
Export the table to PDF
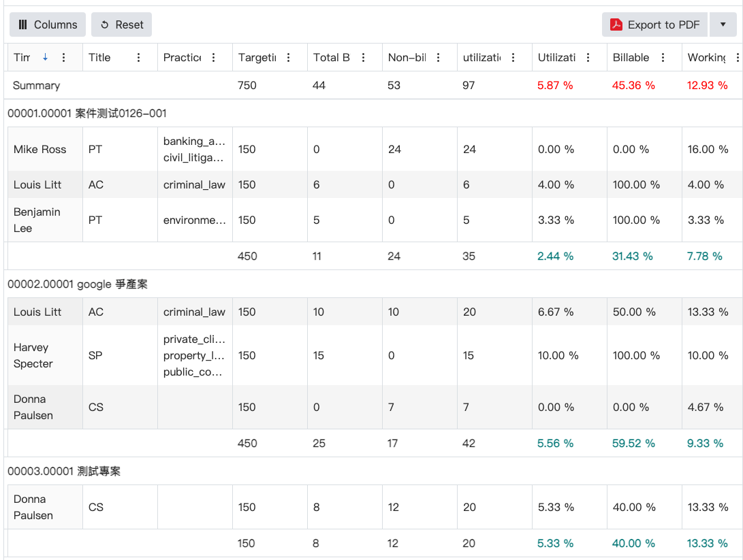(x=654, y=24)
